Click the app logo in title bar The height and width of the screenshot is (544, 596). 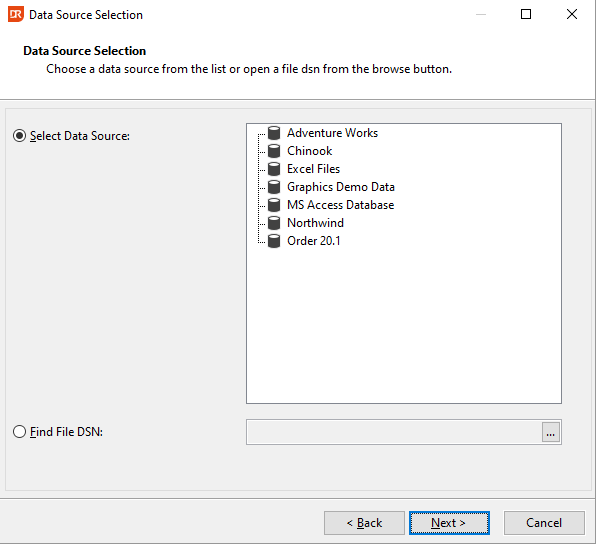(x=16, y=14)
